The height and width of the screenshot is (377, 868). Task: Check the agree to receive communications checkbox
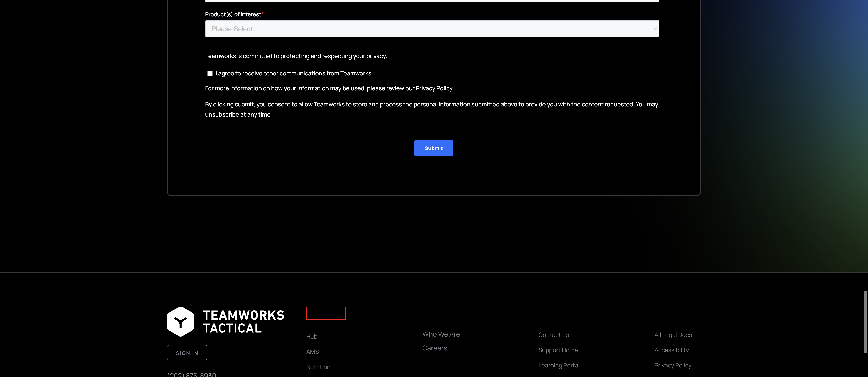[210, 74]
